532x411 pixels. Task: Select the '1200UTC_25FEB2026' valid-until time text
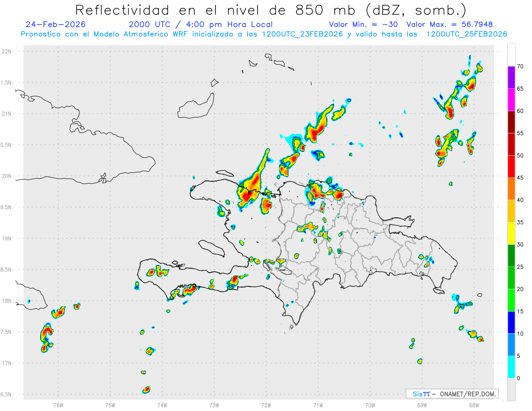coord(467,34)
